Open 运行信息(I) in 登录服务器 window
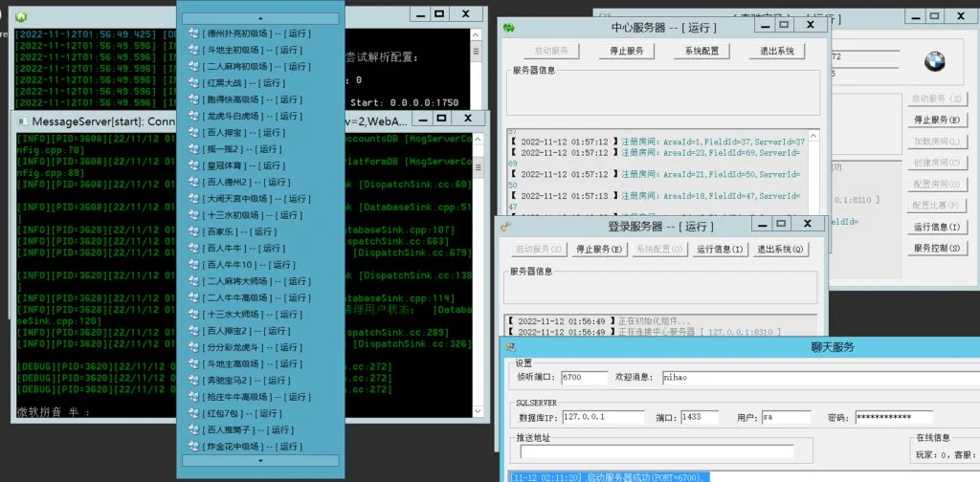The height and width of the screenshot is (482, 980). 720,249
